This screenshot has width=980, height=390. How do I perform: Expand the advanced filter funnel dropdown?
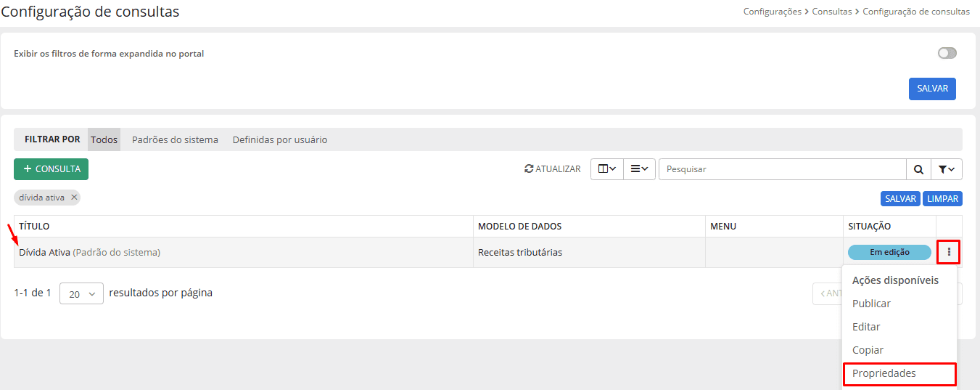(946, 169)
